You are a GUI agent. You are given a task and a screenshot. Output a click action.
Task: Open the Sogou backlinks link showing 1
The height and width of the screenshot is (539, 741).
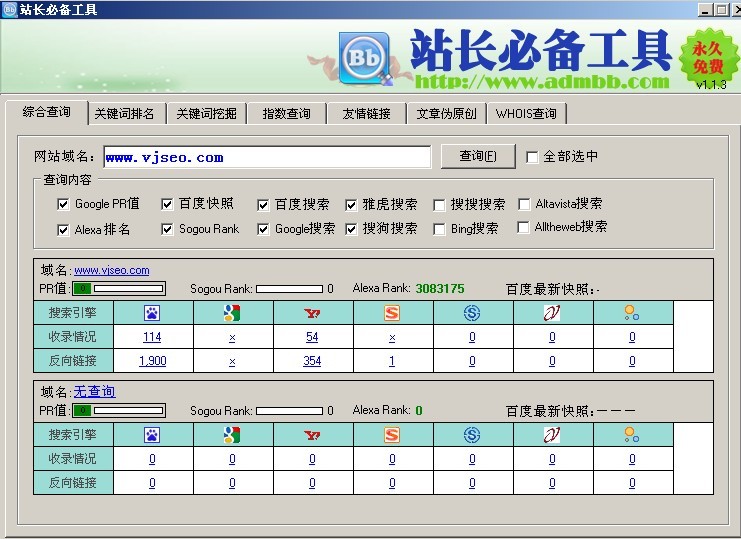(392, 361)
